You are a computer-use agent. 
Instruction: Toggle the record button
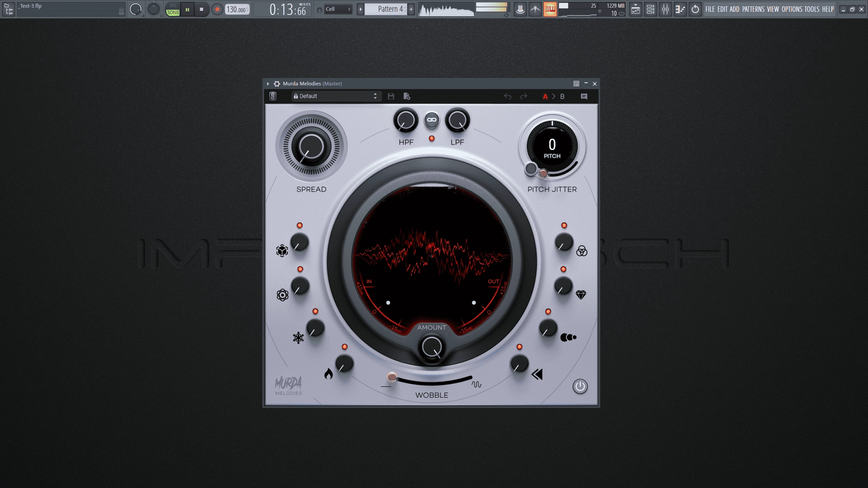click(x=217, y=9)
